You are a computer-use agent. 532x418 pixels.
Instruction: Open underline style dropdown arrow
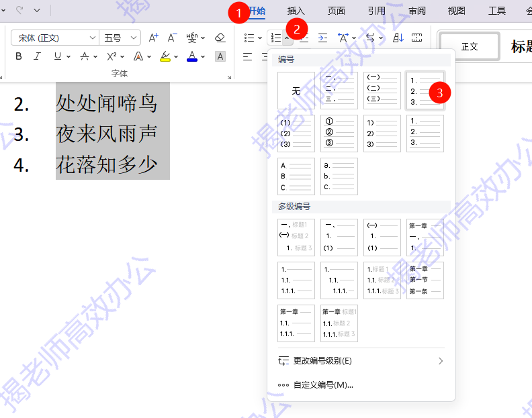[69, 56]
